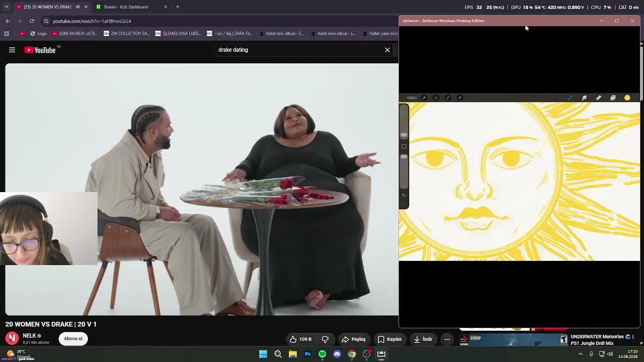The width and height of the screenshot is (644, 362).
Task: Open Spotify from the taskbar
Action: point(322,354)
